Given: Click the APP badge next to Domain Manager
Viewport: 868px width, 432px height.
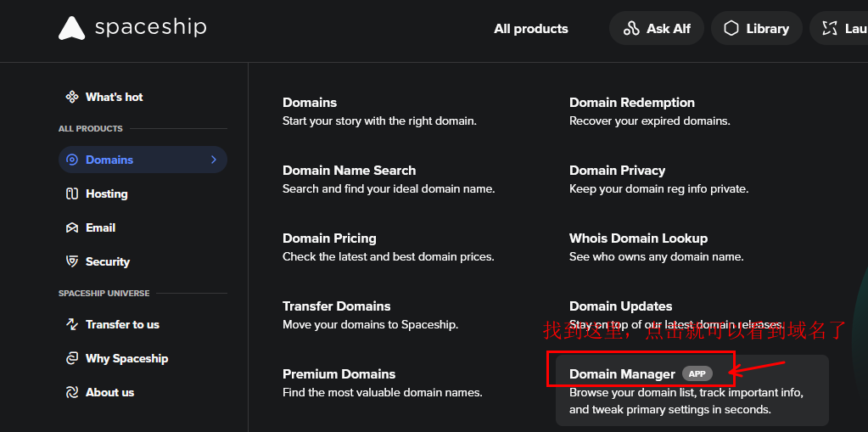Looking at the screenshot, I should click(697, 373).
